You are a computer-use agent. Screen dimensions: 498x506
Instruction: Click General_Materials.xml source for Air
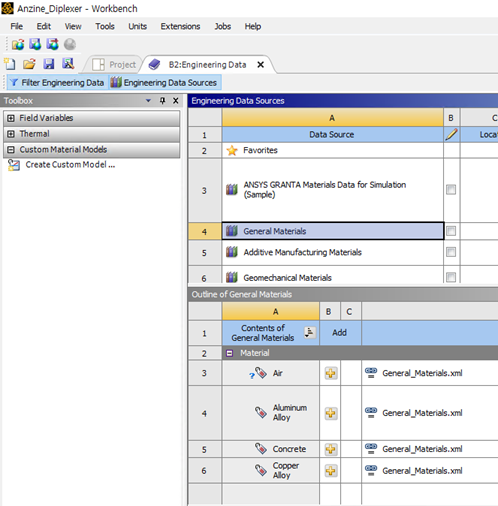422,373
